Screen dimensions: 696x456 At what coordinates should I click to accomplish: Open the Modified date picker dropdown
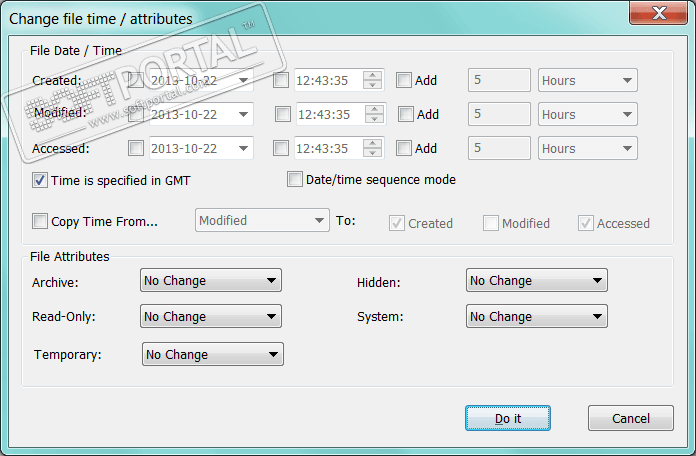(x=243, y=114)
